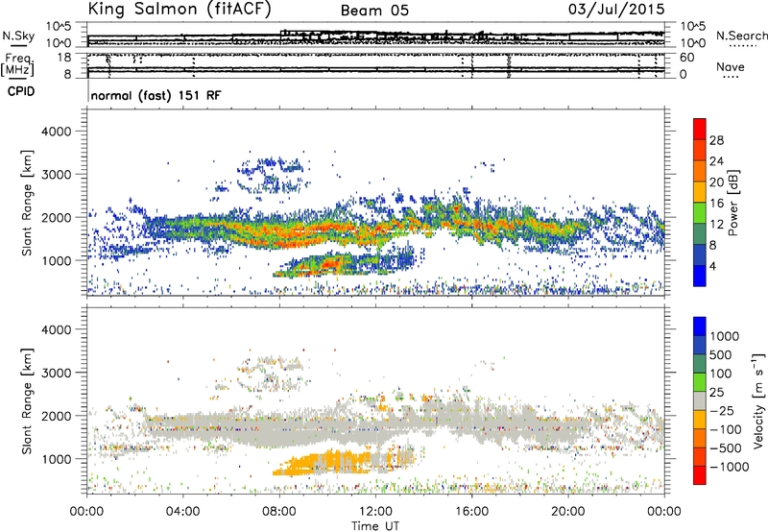Click the date "03/Jul/2015"
This screenshot has width=768, height=532.
pyautogui.click(x=616, y=10)
